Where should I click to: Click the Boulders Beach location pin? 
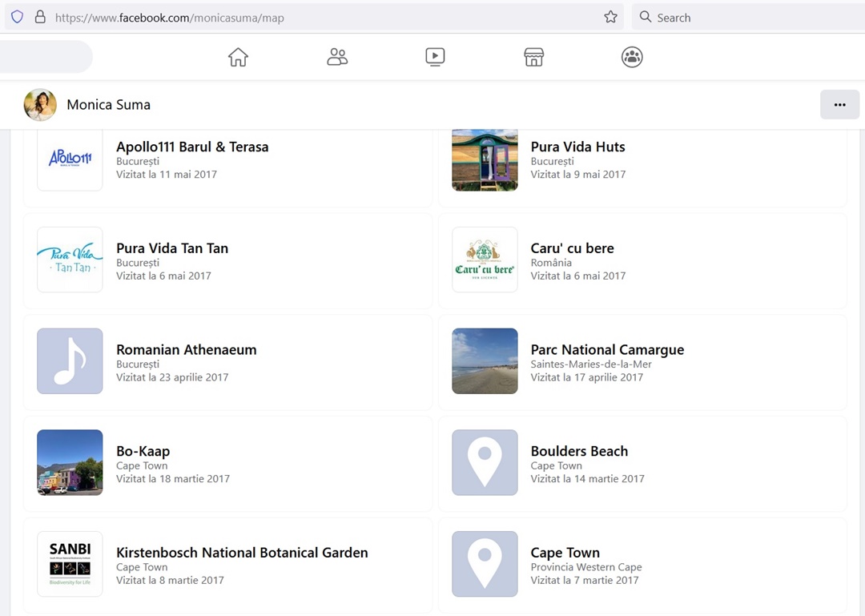click(x=485, y=462)
